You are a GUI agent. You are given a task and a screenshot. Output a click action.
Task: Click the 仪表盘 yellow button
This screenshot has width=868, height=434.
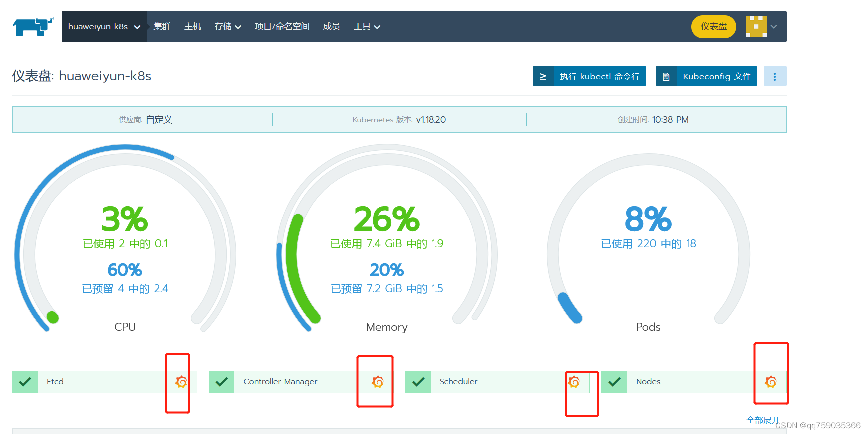coord(714,27)
